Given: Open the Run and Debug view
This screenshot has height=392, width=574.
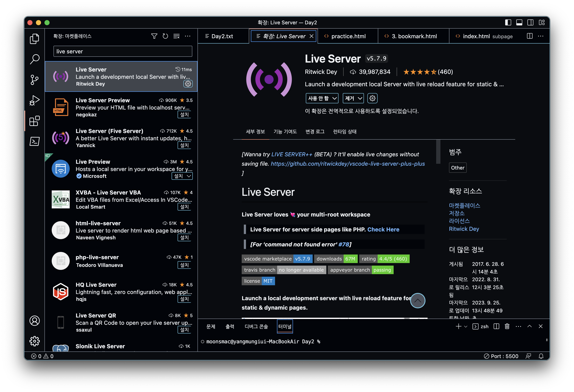Looking at the screenshot, I should click(x=34, y=100).
